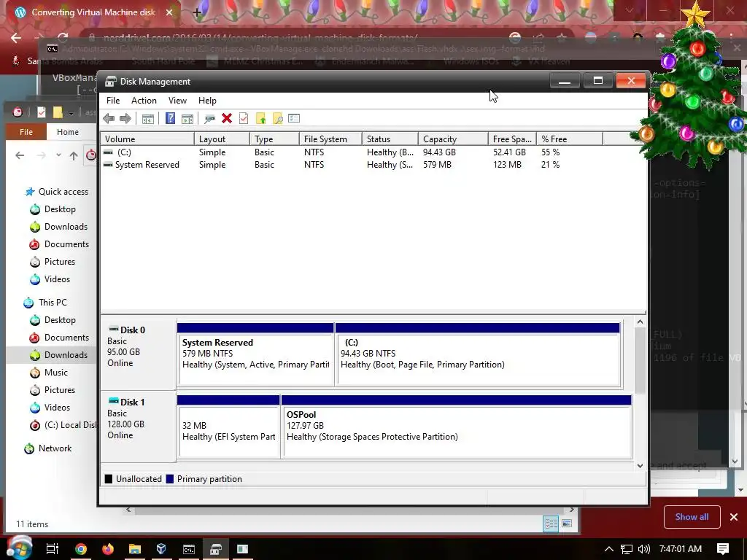Image resolution: width=747 pixels, height=560 pixels.
Task: Click the Properties checkmark sheet toolbar icon
Action: [x=244, y=118]
